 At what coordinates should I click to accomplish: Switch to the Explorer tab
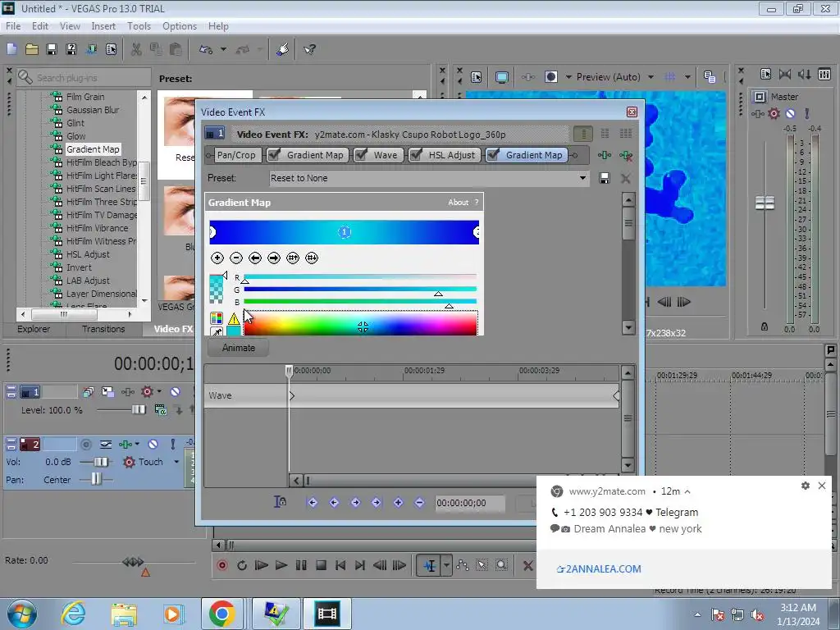click(33, 329)
